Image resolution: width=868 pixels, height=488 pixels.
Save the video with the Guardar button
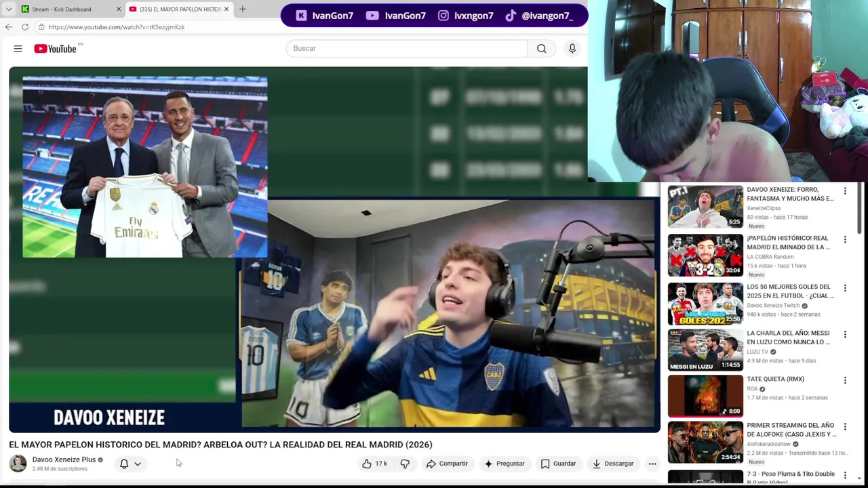tap(558, 464)
